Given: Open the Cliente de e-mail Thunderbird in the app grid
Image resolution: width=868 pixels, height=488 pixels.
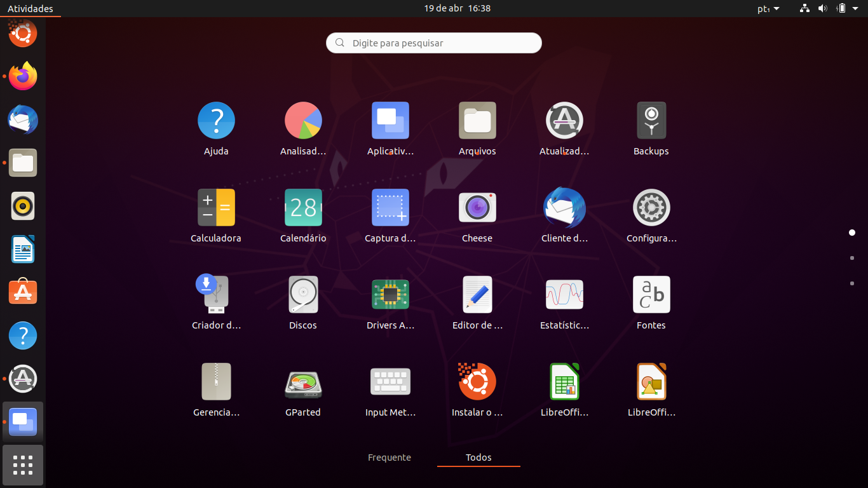Looking at the screenshot, I should (x=564, y=208).
